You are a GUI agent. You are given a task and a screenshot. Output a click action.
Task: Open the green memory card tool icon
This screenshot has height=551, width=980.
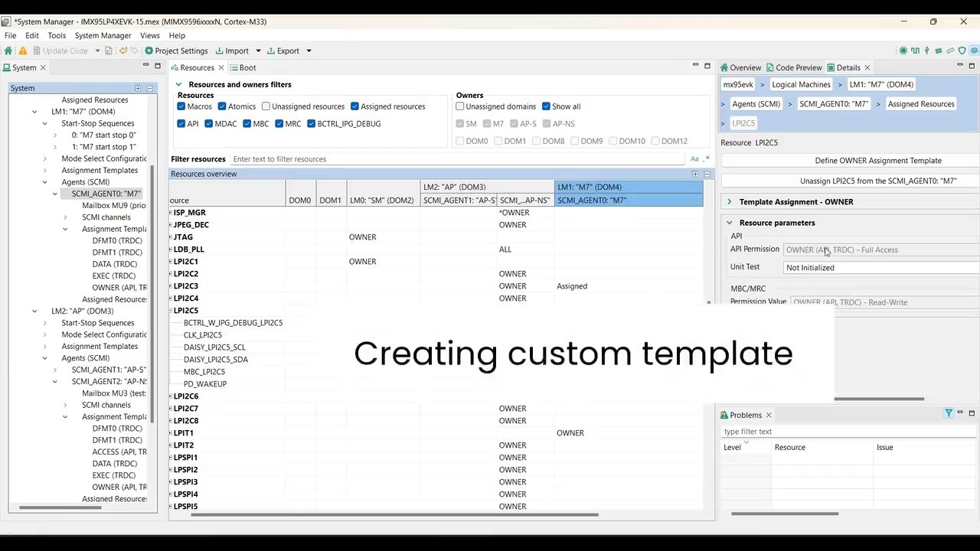pos(939,51)
